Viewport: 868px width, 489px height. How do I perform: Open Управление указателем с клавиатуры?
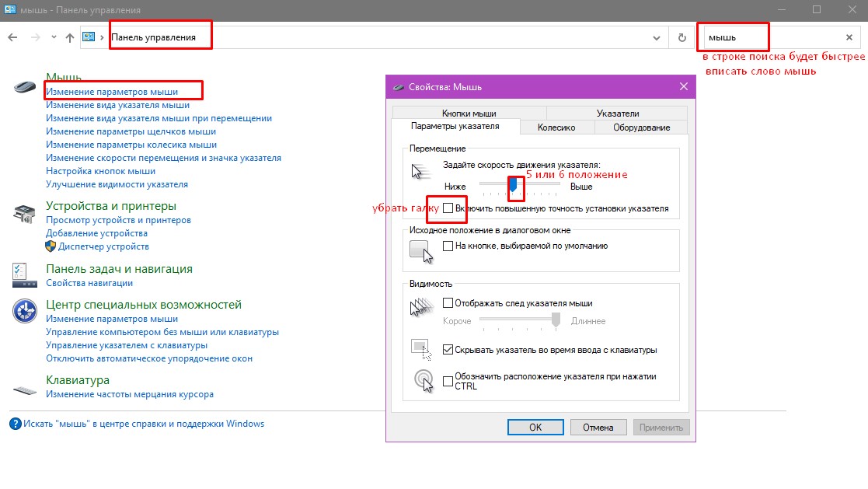(x=127, y=346)
